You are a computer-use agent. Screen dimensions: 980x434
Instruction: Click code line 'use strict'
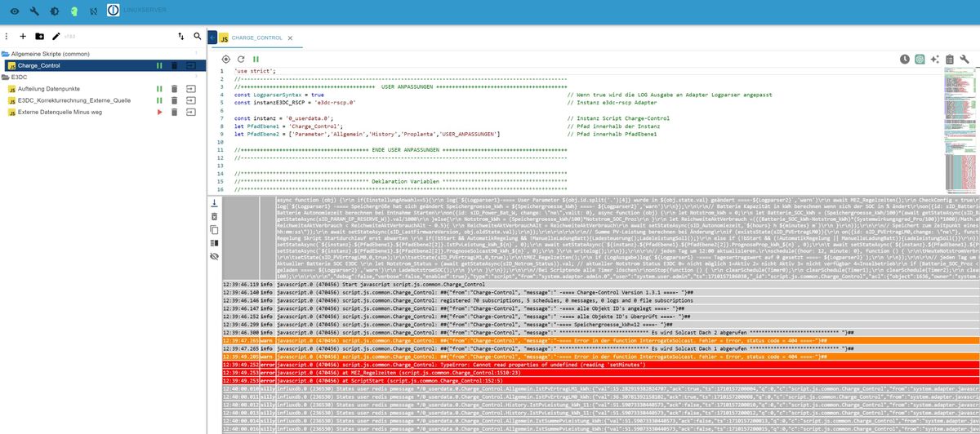click(255, 71)
